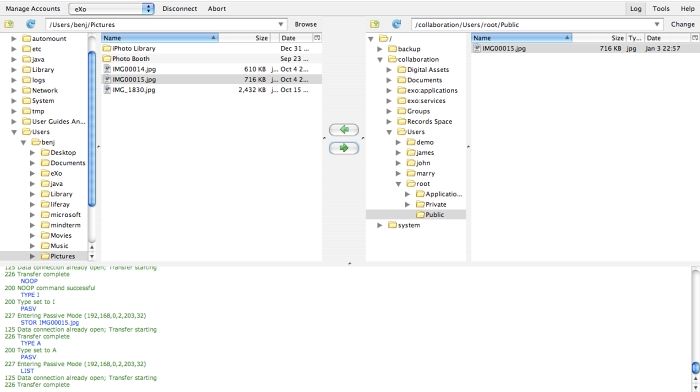Viewport: 700px width, 392px height.
Task: Sort local files by Date column
Action: (296, 38)
